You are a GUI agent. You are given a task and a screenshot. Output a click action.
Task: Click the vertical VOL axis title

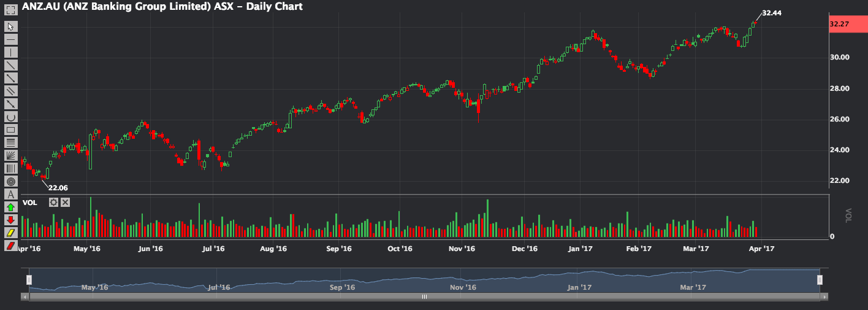tap(848, 215)
